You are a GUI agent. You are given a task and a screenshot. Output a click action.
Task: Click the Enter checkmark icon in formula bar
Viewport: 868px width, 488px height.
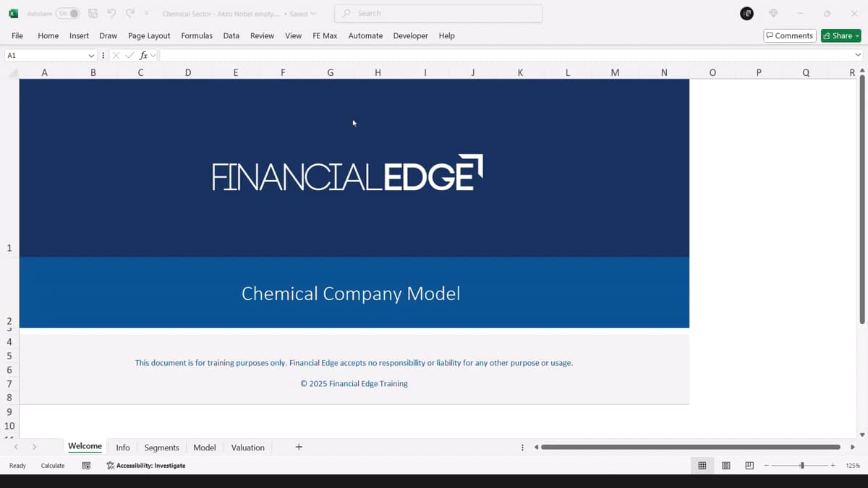[129, 55]
